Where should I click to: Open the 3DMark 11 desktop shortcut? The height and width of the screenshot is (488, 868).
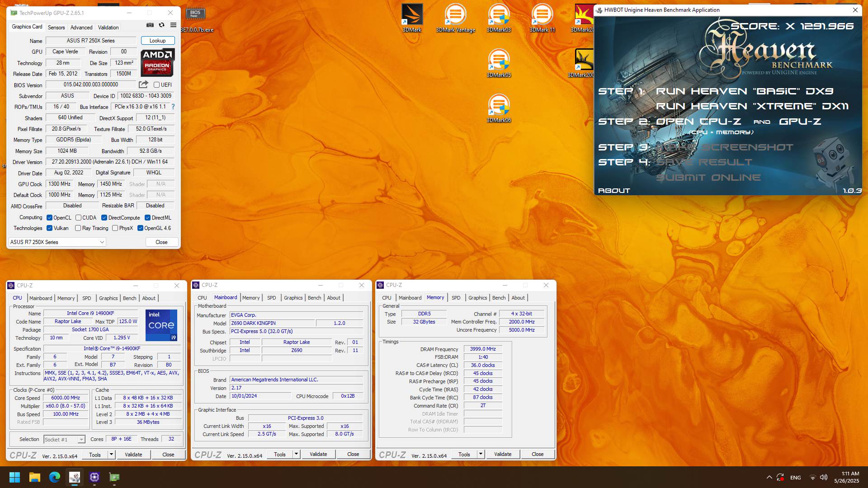[x=542, y=18]
